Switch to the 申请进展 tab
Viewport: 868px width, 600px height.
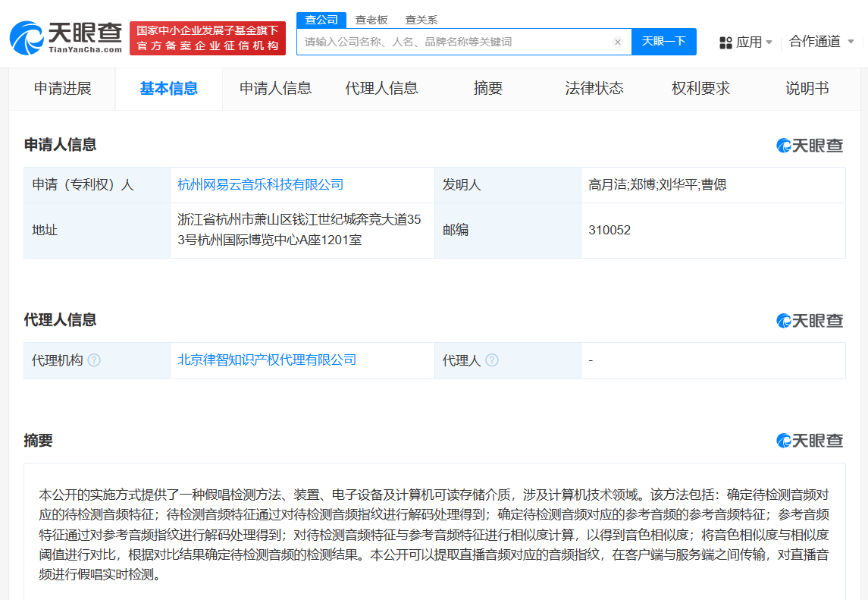(x=62, y=88)
